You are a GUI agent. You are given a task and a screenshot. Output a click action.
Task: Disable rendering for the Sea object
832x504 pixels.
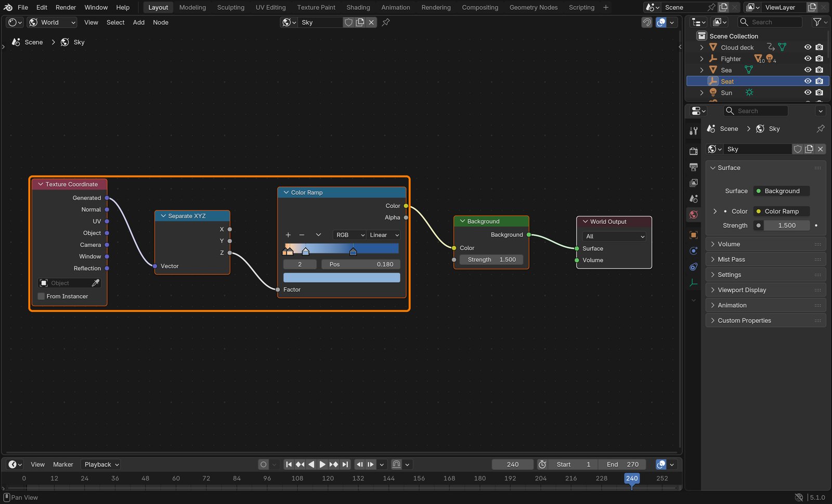point(820,70)
